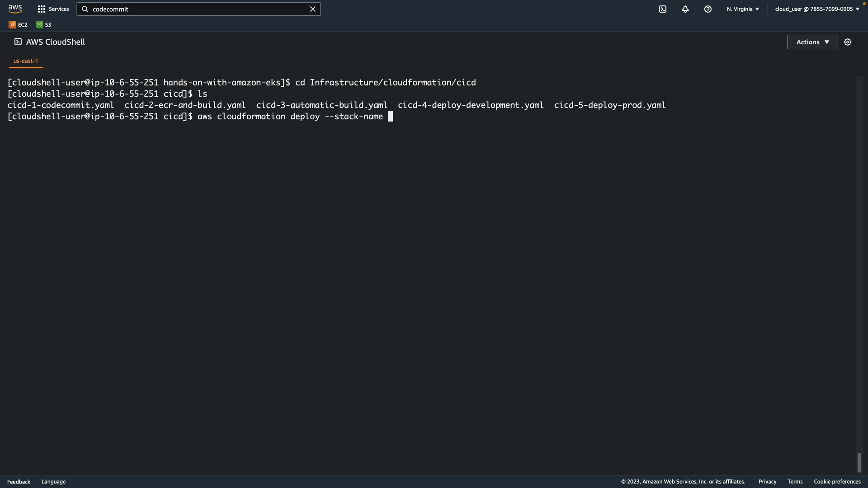Screen dimensions: 868x488
Task: Expand the N. Virginia region dropdown
Action: tap(743, 9)
